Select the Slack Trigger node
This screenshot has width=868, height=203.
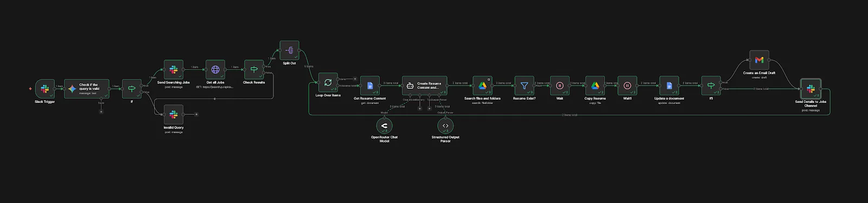(x=45, y=89)
